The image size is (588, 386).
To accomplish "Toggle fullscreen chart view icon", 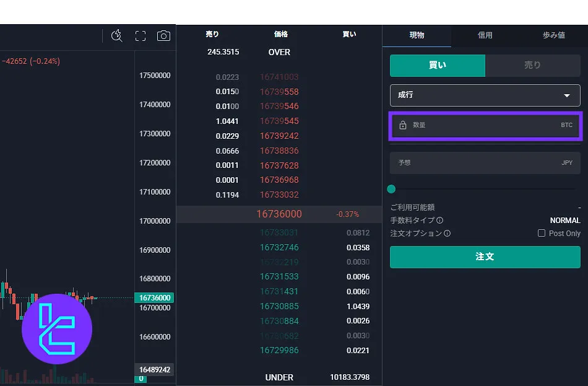I will (141, 36).
